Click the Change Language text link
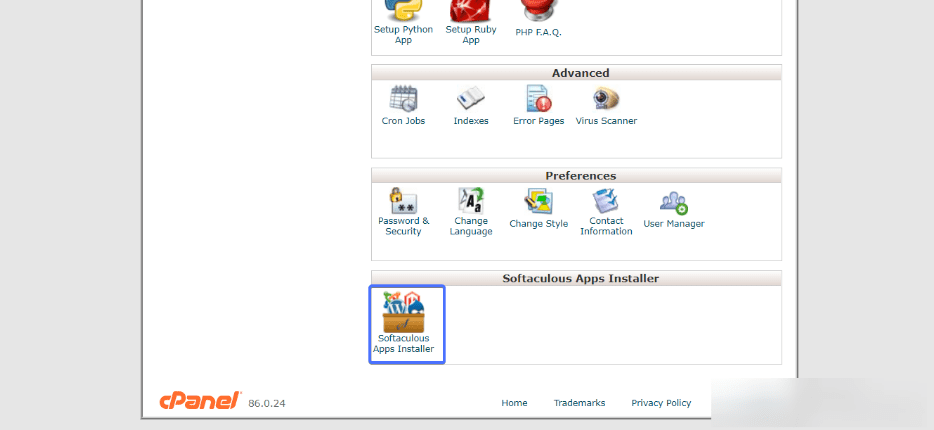The width and height of the screenshot is (934, 430). [471, 226]
